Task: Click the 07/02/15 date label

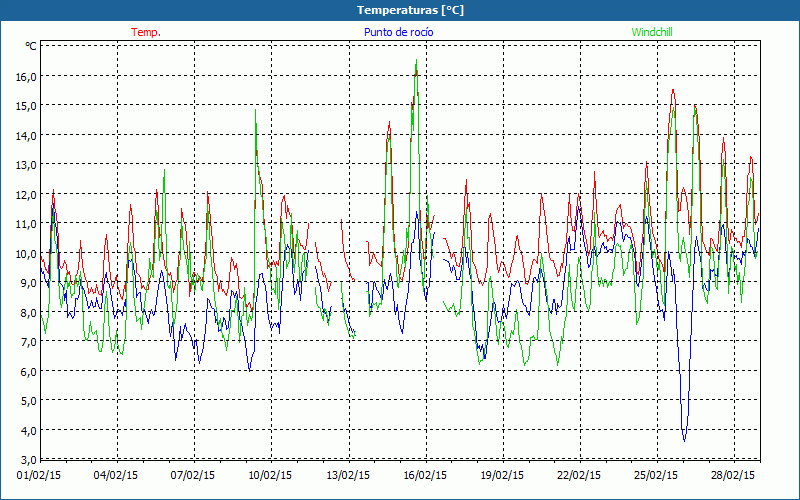Action: pyautogui.click(x=193, y=475)
